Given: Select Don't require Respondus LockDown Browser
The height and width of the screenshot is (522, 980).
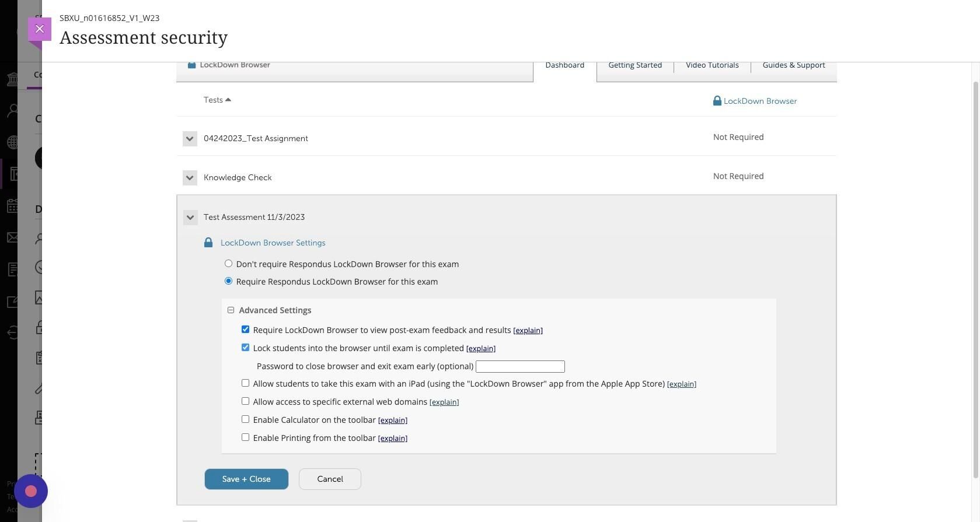Looking at the screenshot, I should tap(228, 264).
